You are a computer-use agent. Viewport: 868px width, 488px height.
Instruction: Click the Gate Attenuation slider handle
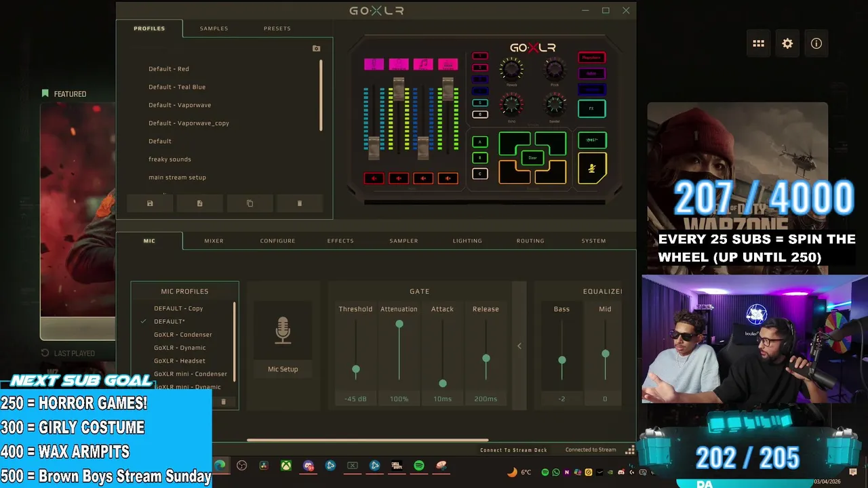(x=399, y=325)
